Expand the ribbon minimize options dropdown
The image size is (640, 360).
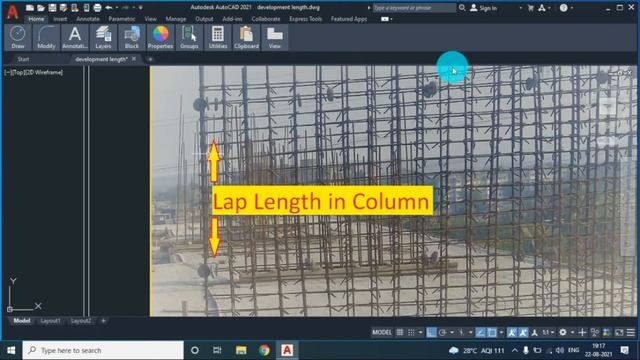[x=391, y=19]
